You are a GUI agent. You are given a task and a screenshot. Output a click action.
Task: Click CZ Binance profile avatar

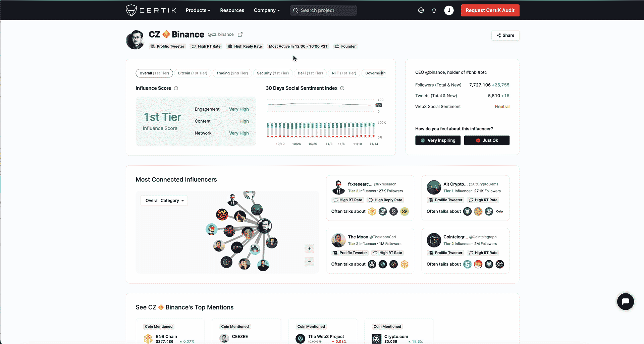135,40
